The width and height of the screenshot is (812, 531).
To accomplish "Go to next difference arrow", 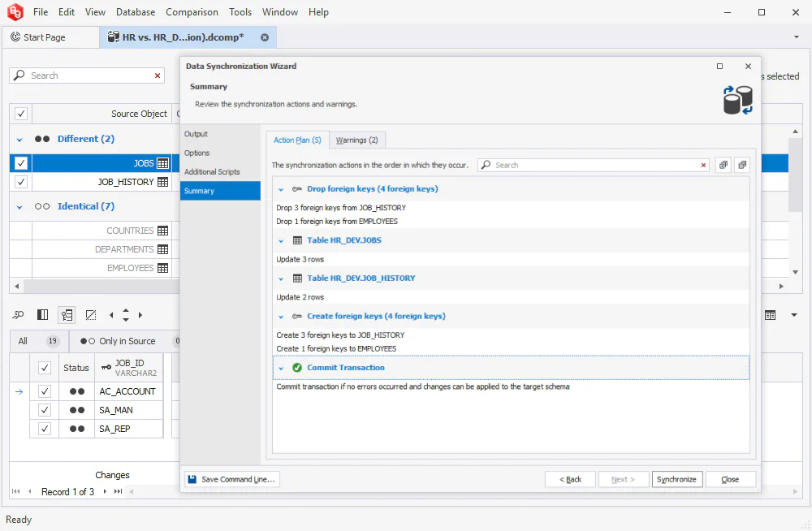I will click(x=140, y=314).
